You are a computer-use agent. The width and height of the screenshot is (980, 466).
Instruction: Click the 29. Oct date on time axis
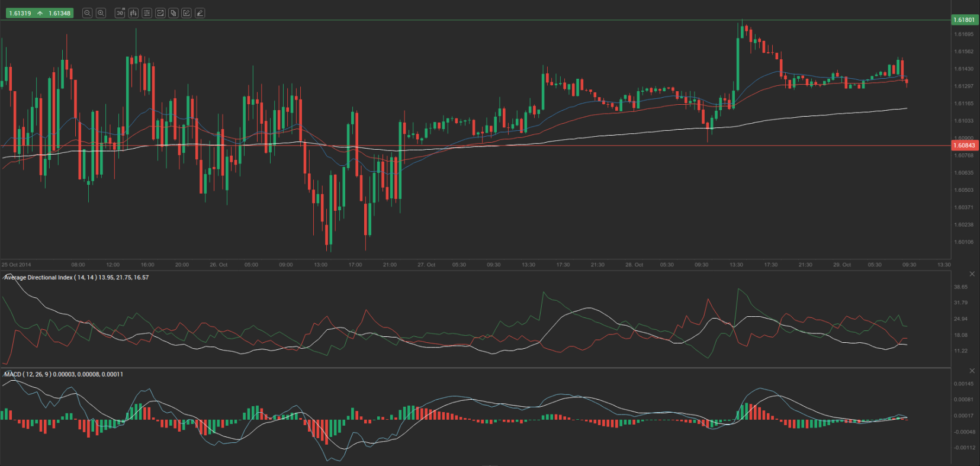pos(842,265)
